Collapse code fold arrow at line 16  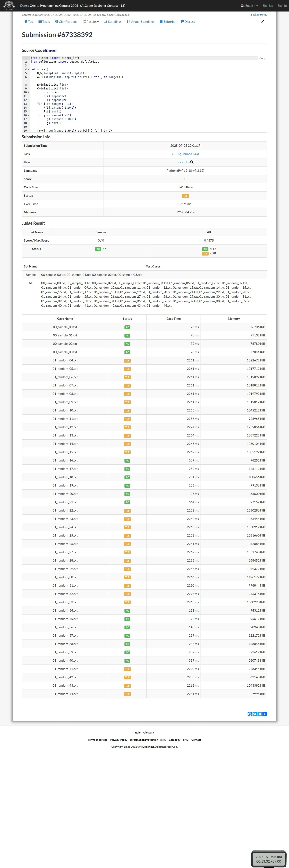(28, 115)
